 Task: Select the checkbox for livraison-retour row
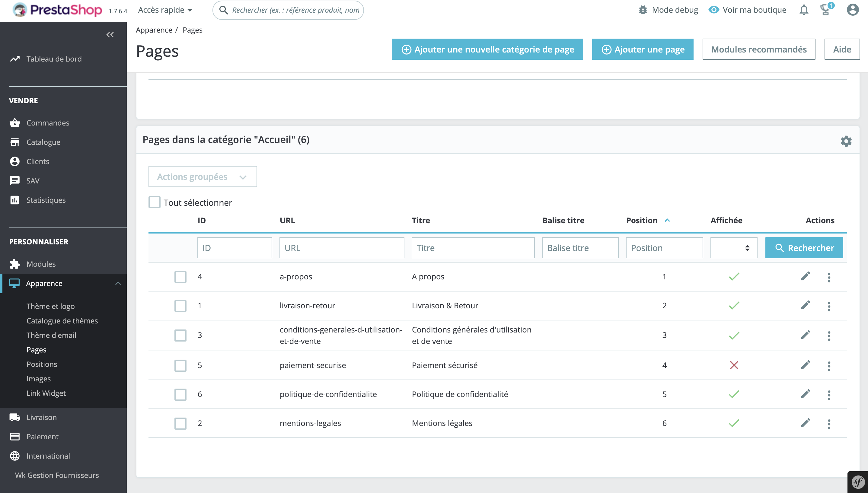[x=180, y=306]
